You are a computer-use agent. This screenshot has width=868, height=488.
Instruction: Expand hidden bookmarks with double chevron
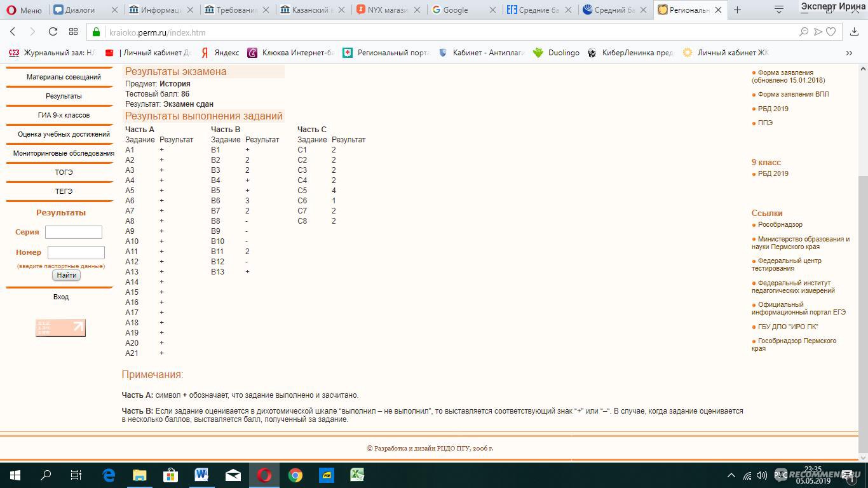849,53
